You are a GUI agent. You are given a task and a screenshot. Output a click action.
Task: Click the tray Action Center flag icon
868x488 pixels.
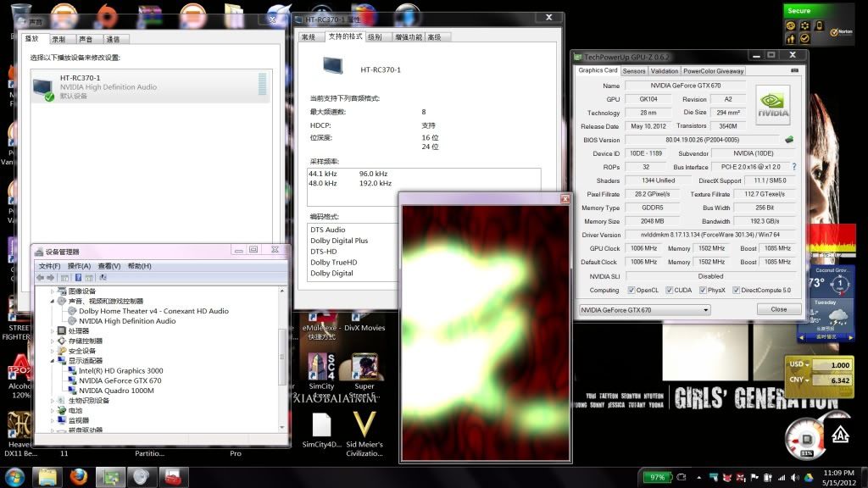754,478
